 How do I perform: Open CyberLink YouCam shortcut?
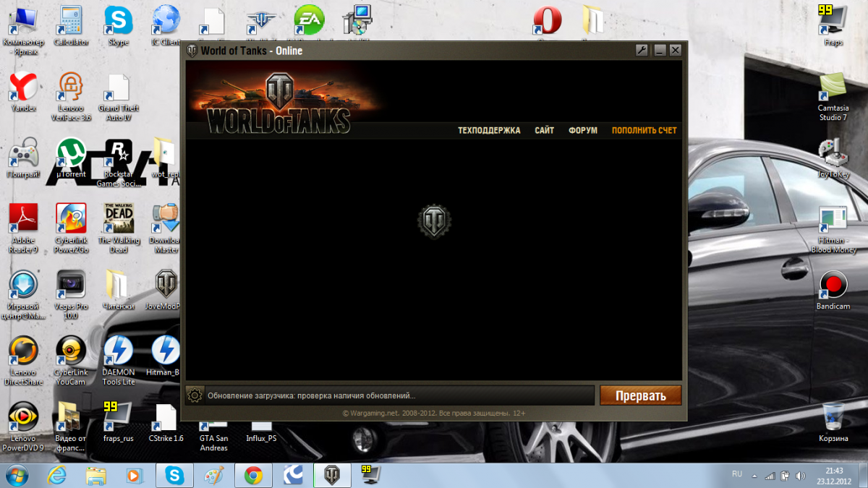(x=71, y=360)
